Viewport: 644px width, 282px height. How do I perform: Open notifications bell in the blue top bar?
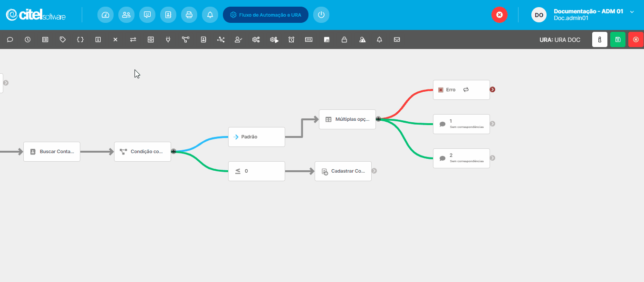click(x=210, y=15)
